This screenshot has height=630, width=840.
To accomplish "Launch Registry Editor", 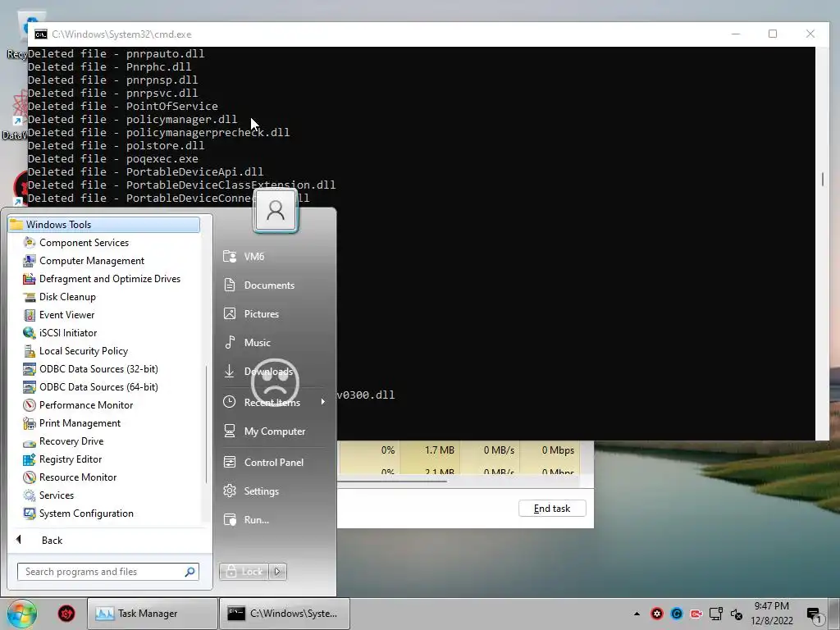I will pos(71,459).
